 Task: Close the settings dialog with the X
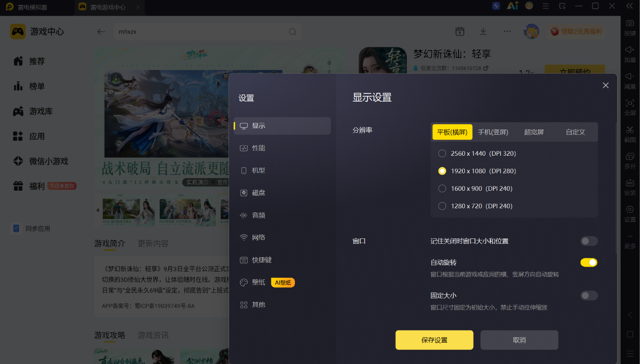[605, 85]
